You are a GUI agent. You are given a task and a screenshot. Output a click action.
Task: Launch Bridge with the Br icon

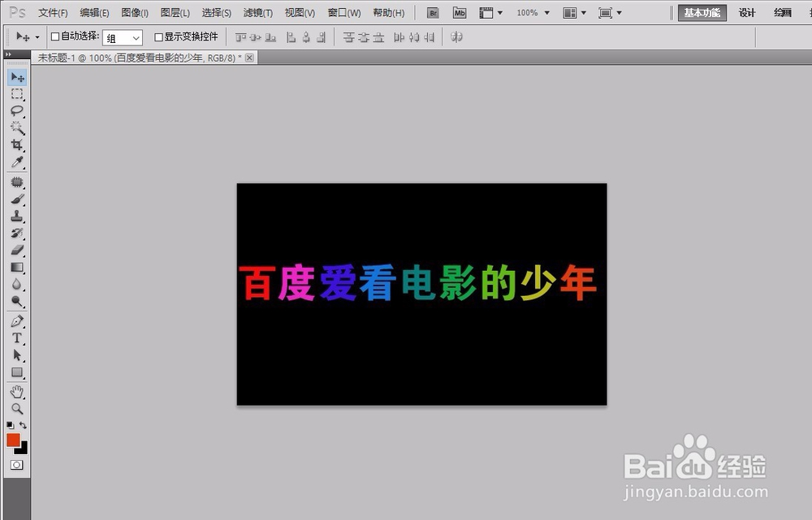433,13
